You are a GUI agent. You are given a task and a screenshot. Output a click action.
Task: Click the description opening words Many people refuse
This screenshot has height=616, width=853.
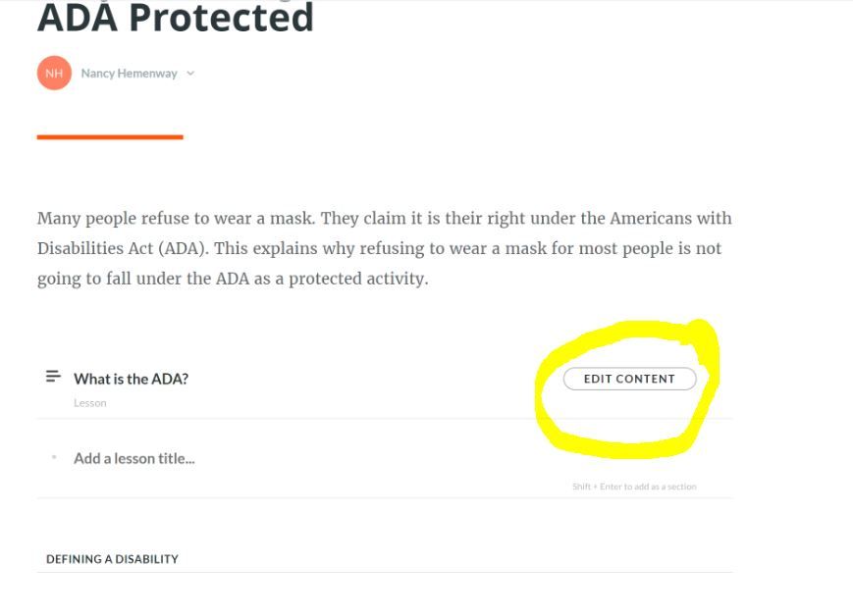110,219
